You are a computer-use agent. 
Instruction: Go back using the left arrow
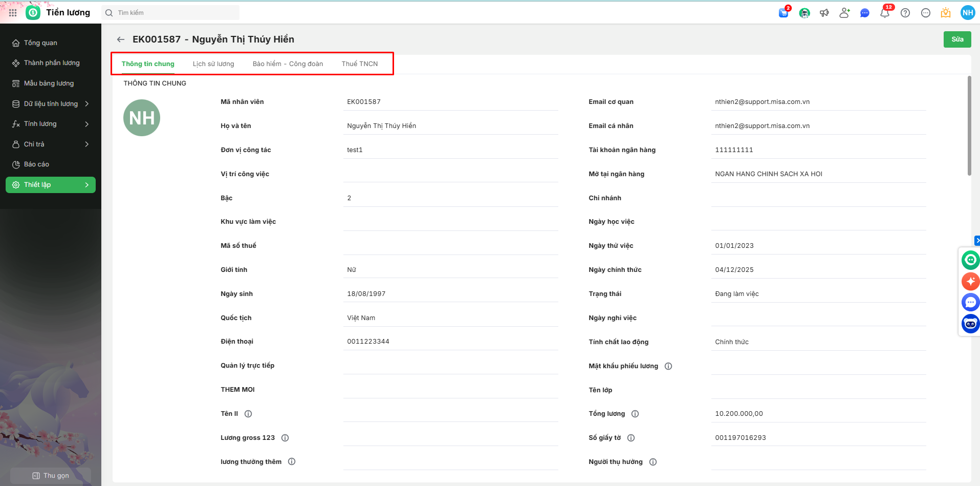tap(121, 39)
